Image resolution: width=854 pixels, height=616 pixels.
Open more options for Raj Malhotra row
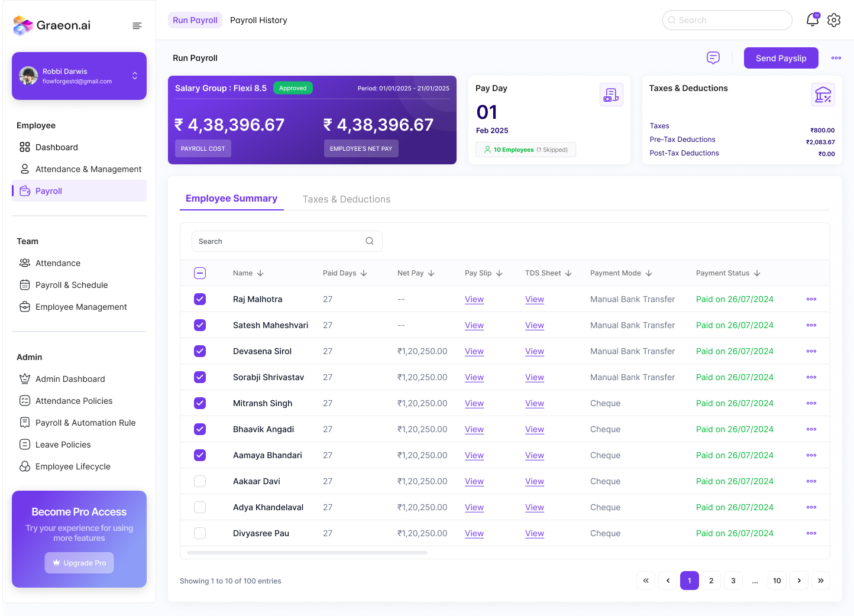coord(811,299)
